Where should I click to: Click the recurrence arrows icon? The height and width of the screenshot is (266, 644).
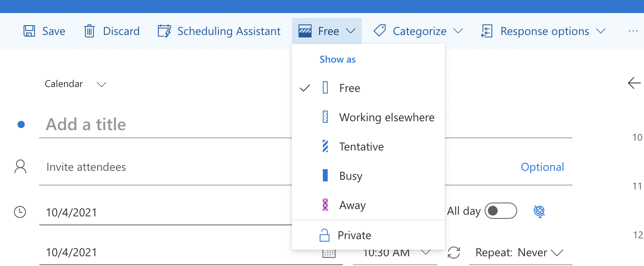click(454, 253)
